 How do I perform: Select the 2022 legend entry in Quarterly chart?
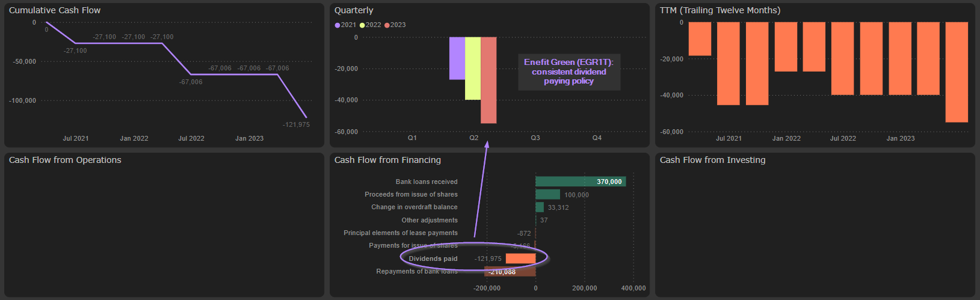coord(370,25)
